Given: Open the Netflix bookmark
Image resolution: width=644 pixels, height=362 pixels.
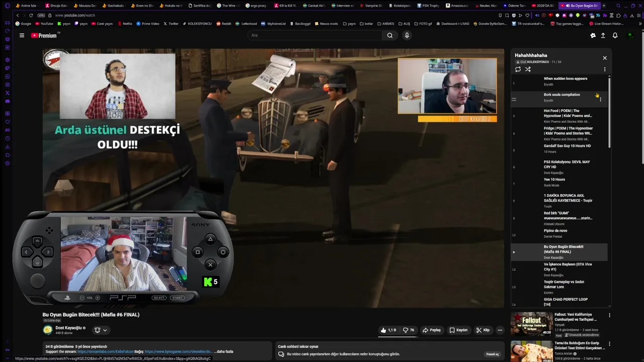Looking at the screenshot, I should click(124, 24).
